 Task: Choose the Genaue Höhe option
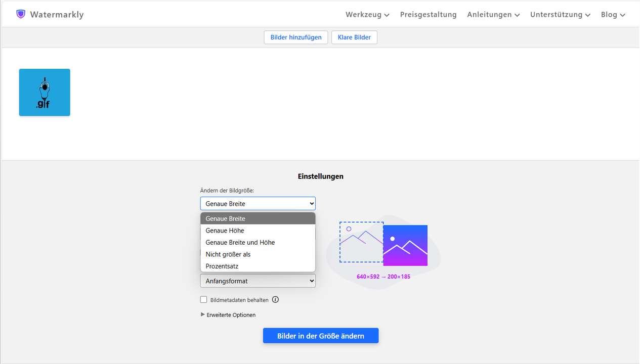tap(258, 231)
